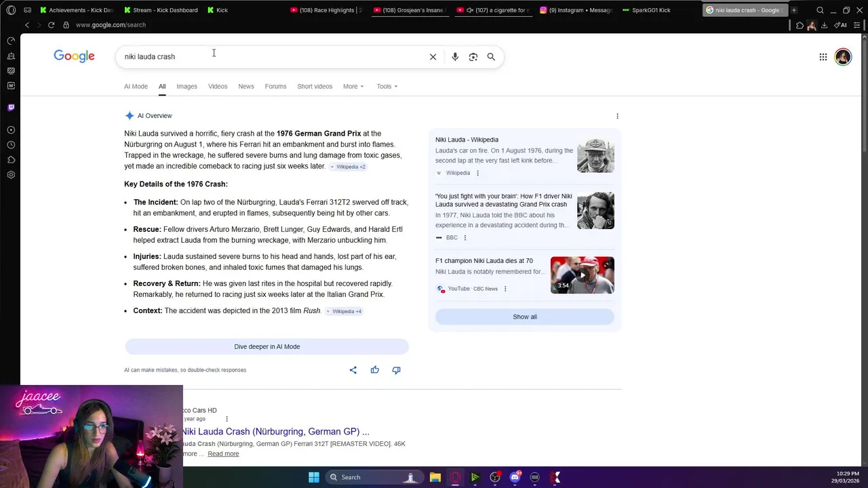Switch to Achievements - Kick Dashboard tab
Screen dimensions: 868x488
tap(77, 10)
